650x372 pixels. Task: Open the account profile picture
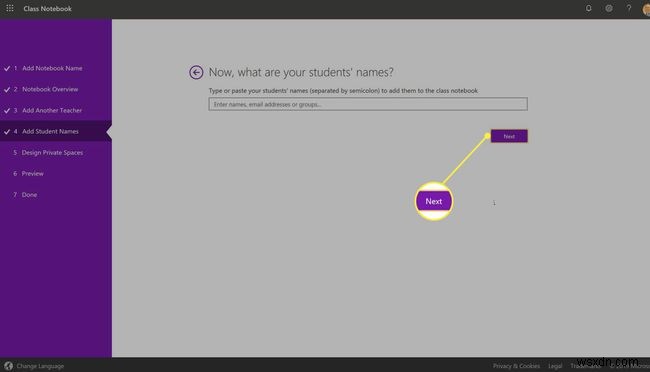tap(646, 9)
